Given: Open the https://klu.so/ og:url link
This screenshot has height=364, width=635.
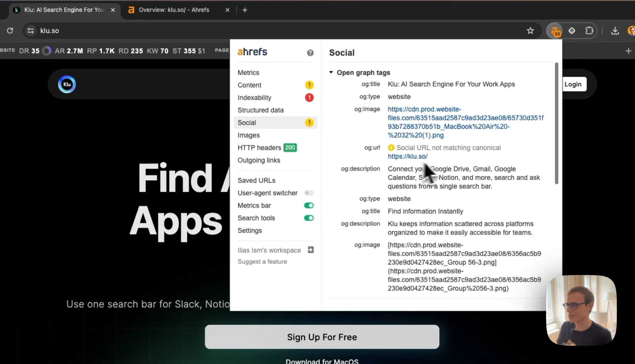Looking at the screenshot, I should [407, 156].
